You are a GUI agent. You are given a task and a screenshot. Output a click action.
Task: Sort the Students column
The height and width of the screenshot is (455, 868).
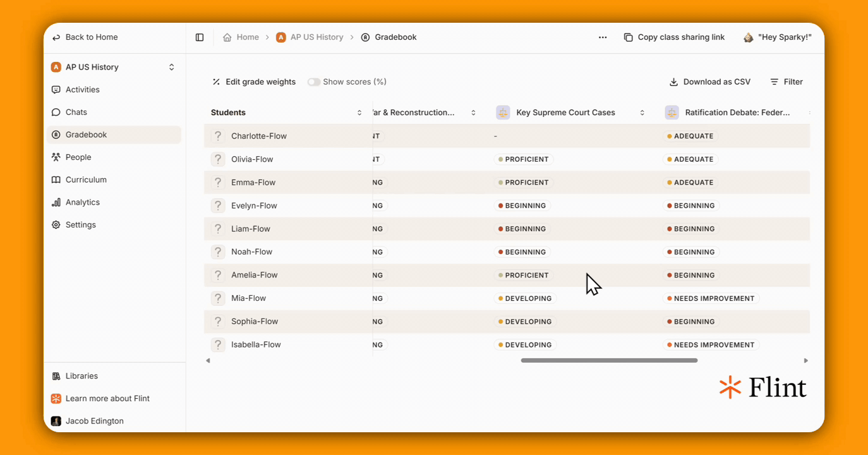pyautogui.click(x=359, y=112)
